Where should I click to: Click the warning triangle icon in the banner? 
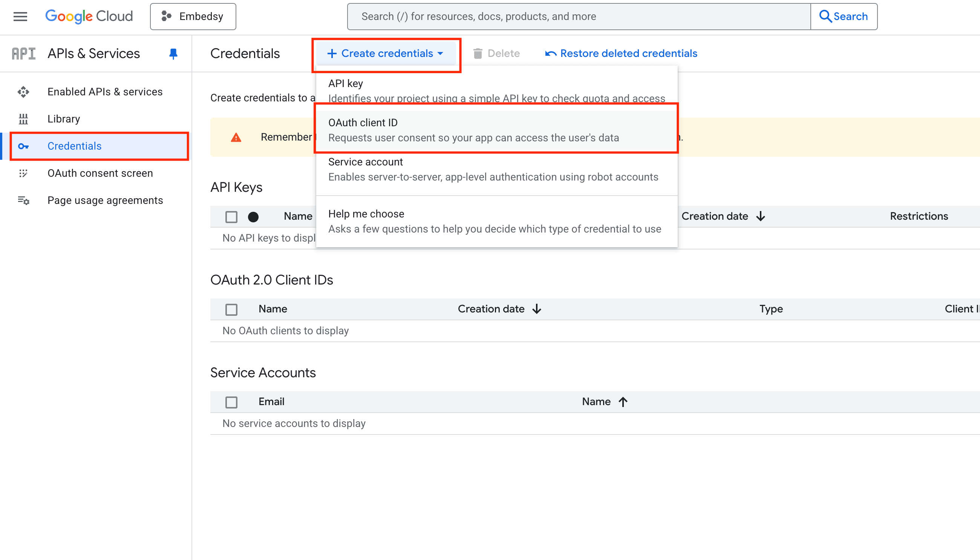pyautogui.click(x=236, y=137)
